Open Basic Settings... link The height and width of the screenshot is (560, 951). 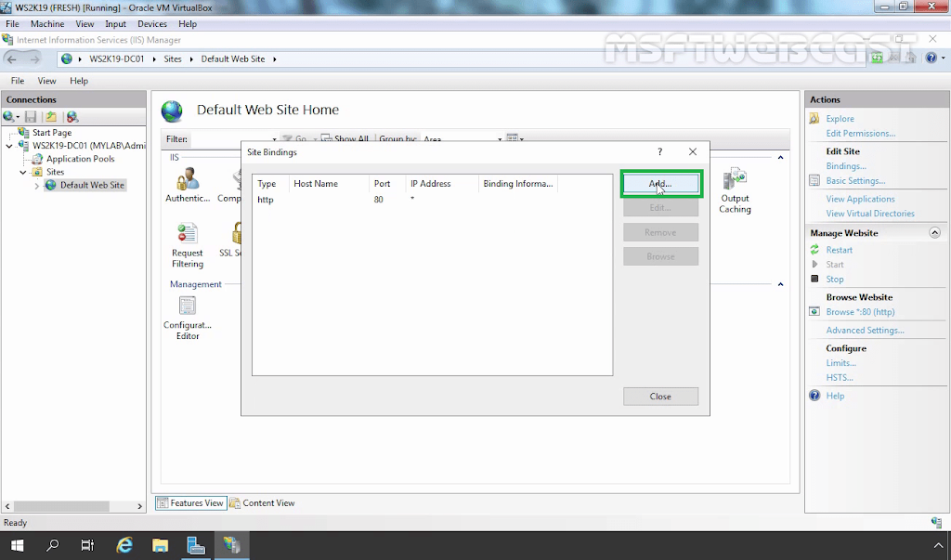tap(855, 181)
